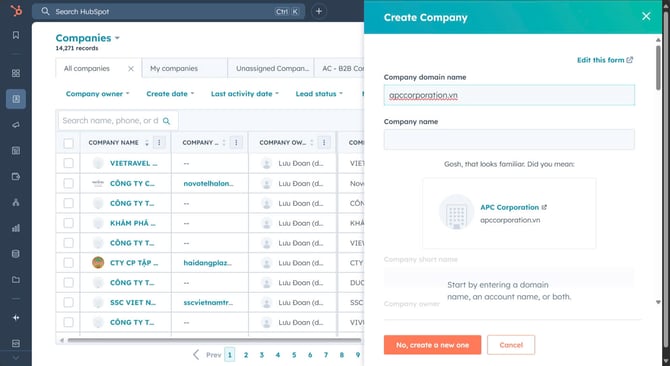
Task: Click external link icon beside APC Corporation
Action: point(544,207)
